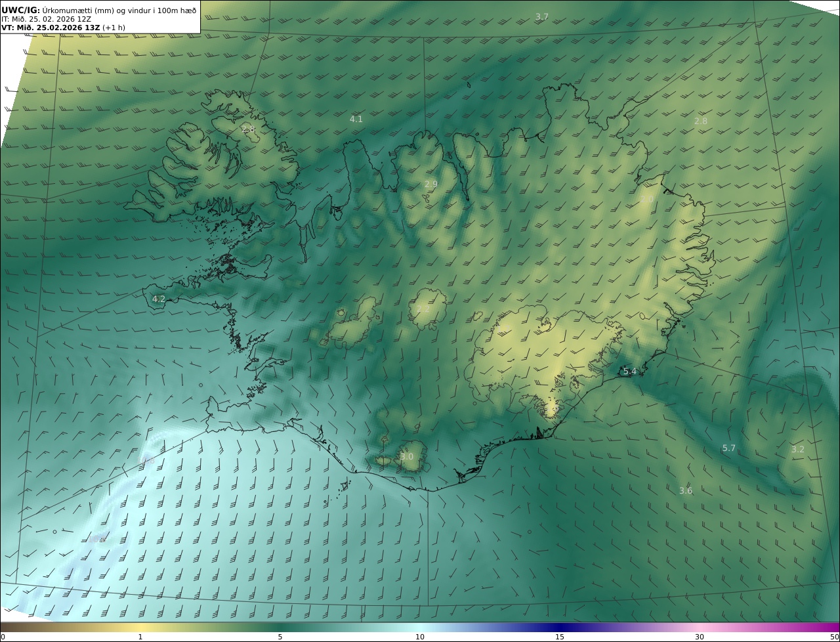This screenshot has width=840, height=642.
Task: Click the map title starting with UWC/IG
Action: (x=99, y=10)
